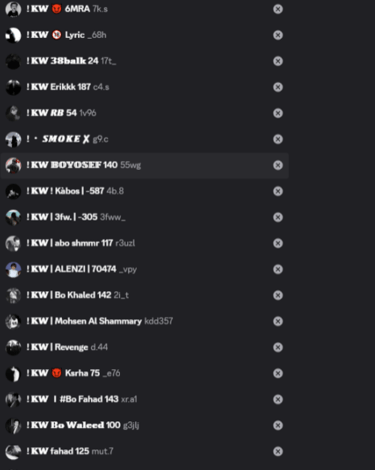Image resolution: width=375 pixels, height=470 pixels.
Task: Remove RB 54 via the X icon
Action: click(278, 113)
